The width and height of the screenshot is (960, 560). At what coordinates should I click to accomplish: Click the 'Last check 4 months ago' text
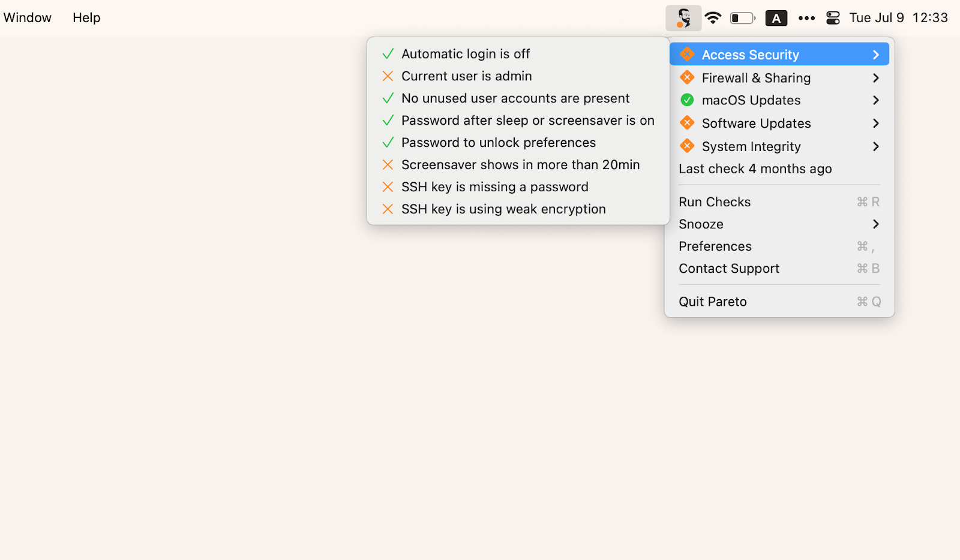(x=755, y=169)
